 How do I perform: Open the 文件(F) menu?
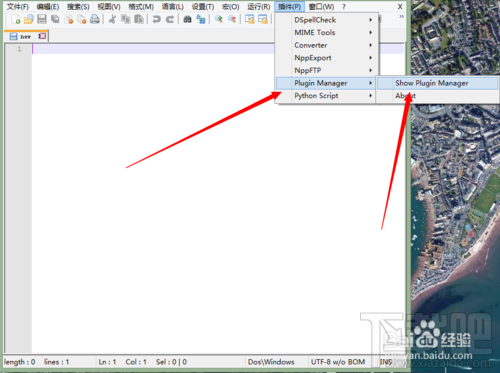point(18,7)
